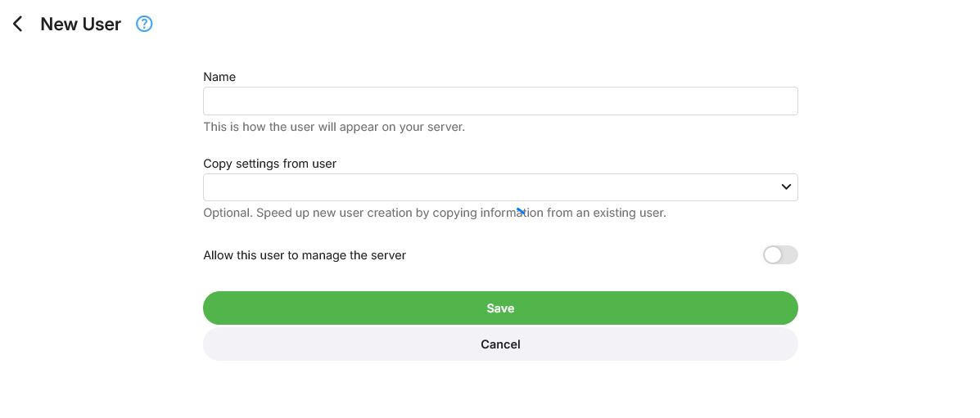Enable server management with the gray switch
Viewport: 980px width, 418px height.
pyautogui.click(x=780, y=255)
